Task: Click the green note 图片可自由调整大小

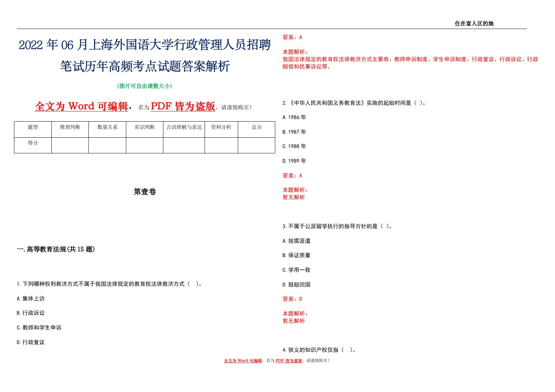Action: (145, 86)
